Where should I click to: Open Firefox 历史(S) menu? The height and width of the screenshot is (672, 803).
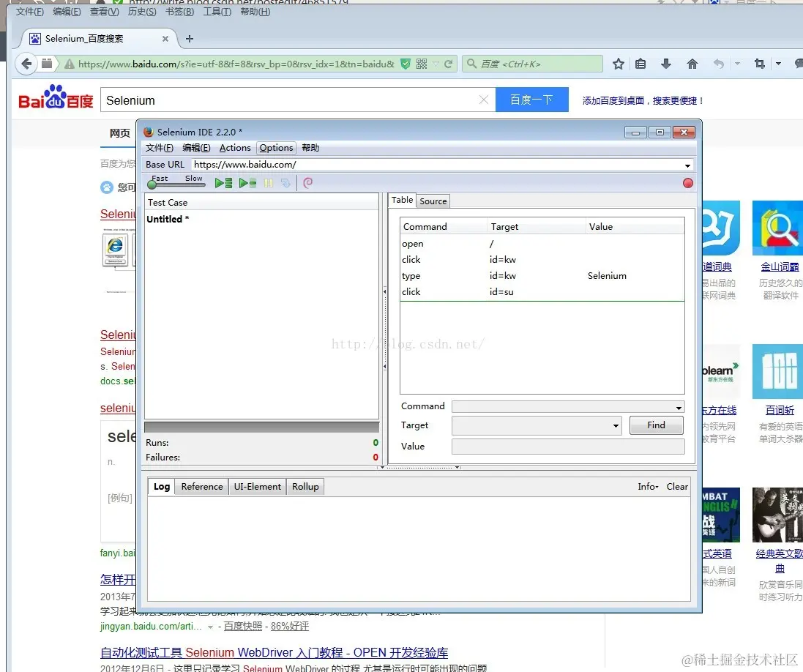click(142, 11)
